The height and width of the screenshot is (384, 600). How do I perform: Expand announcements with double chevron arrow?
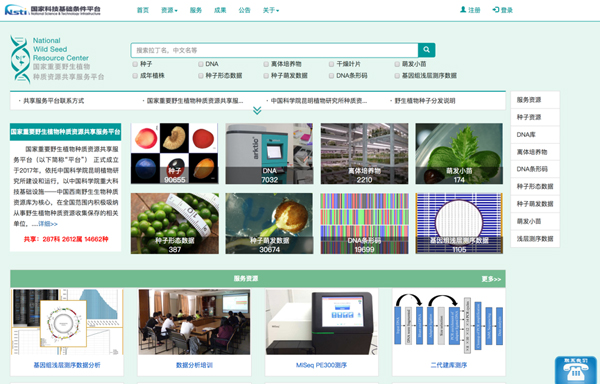coord(257,111)
